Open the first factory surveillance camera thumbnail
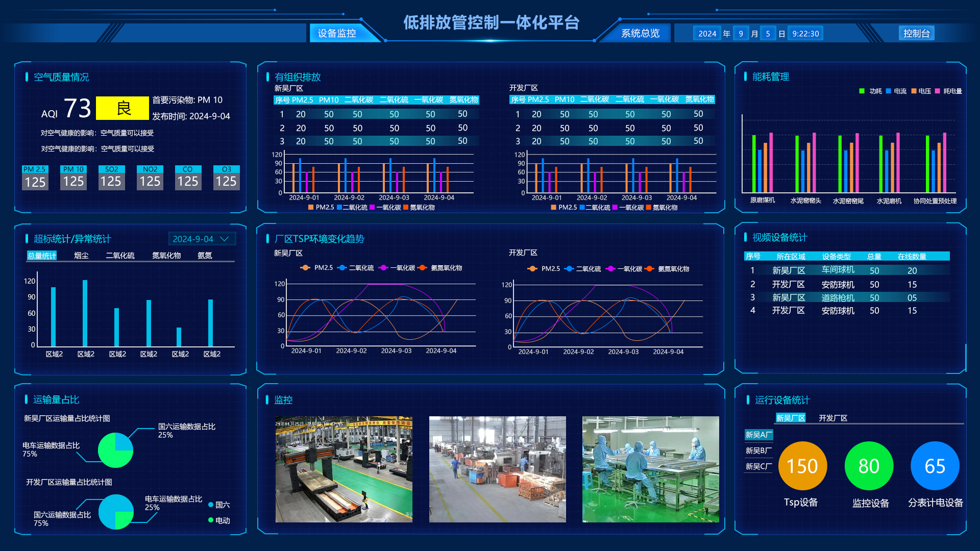This screenshot has width=980, height=551. click(344, 469)
